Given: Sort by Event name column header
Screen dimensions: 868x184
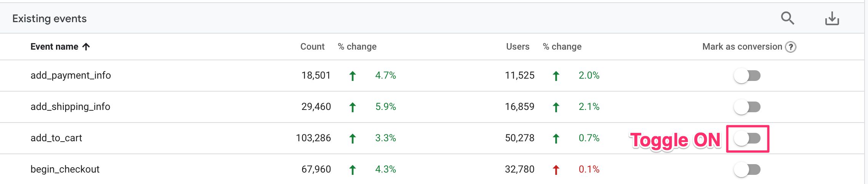Looking at the screenshot, I should pos(54,47).
